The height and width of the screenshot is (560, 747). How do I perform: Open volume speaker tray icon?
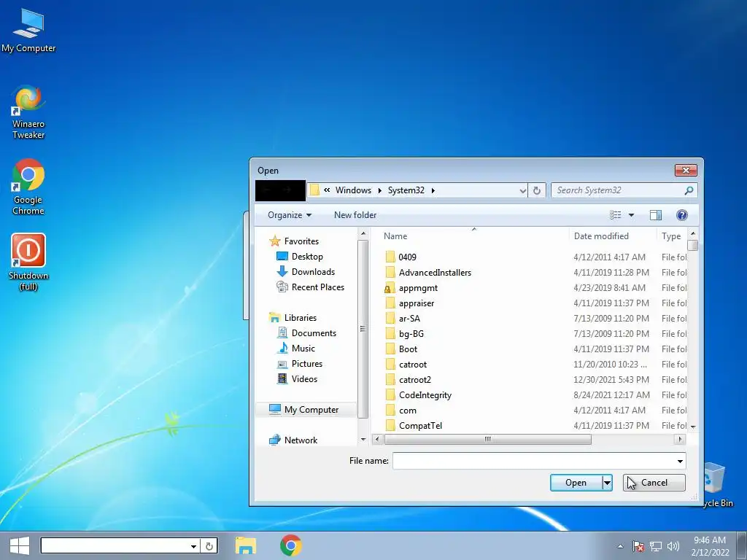(x=673, y=547)
